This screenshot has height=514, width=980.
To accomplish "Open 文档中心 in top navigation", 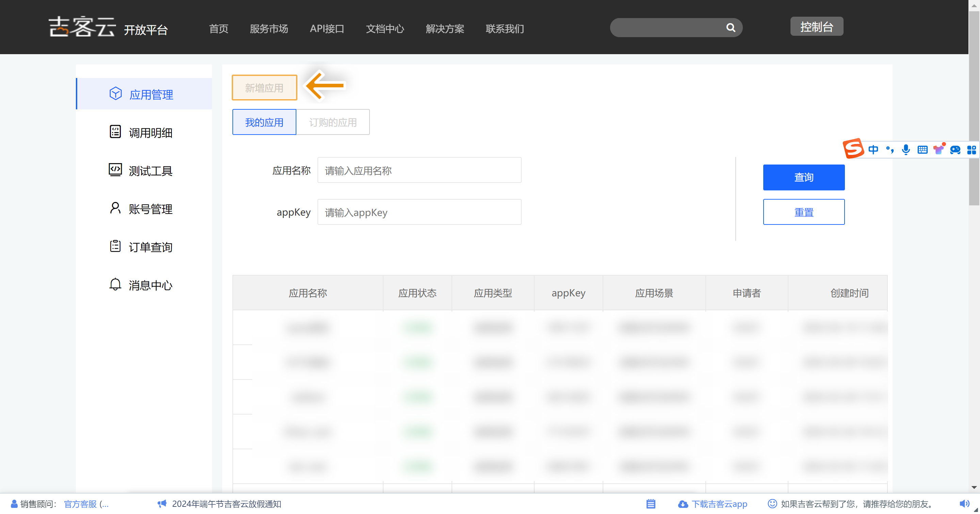I will pyautogui.click(x=385, y=29).
